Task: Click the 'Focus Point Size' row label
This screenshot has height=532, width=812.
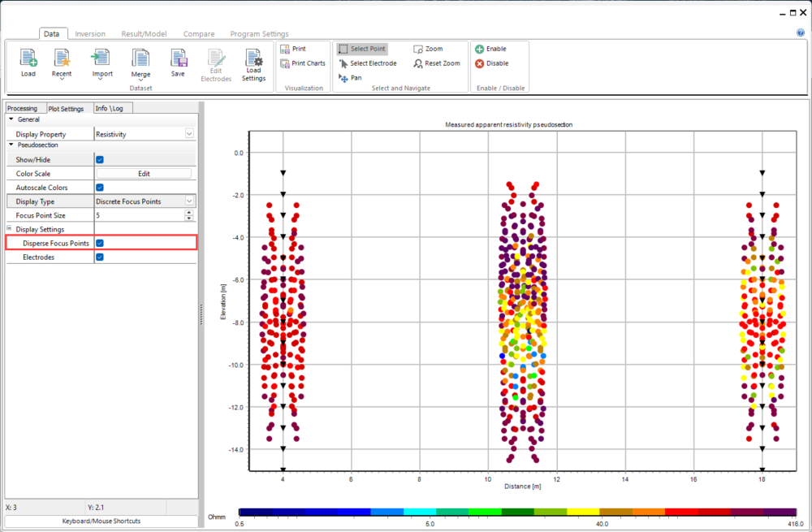Action: (x=41, y=215)
